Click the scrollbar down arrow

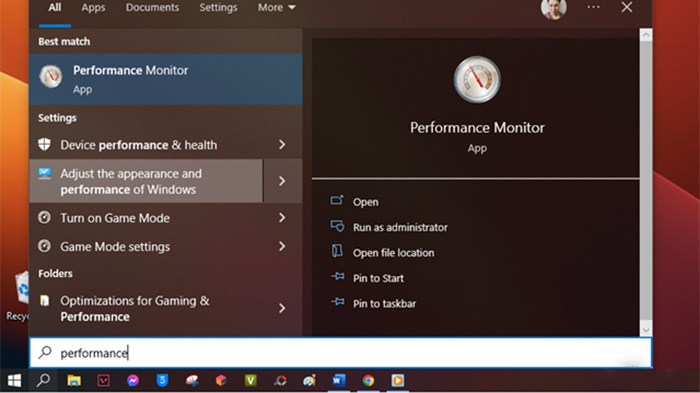click(646, 330)
